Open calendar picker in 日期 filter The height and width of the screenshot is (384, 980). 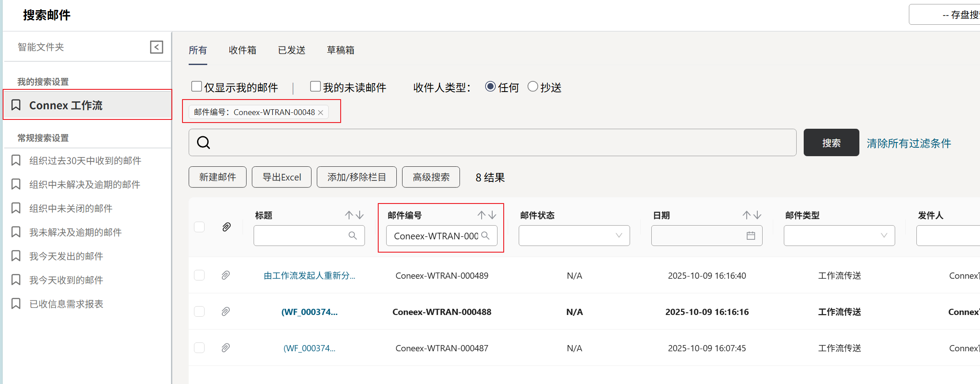pos(751,236)
